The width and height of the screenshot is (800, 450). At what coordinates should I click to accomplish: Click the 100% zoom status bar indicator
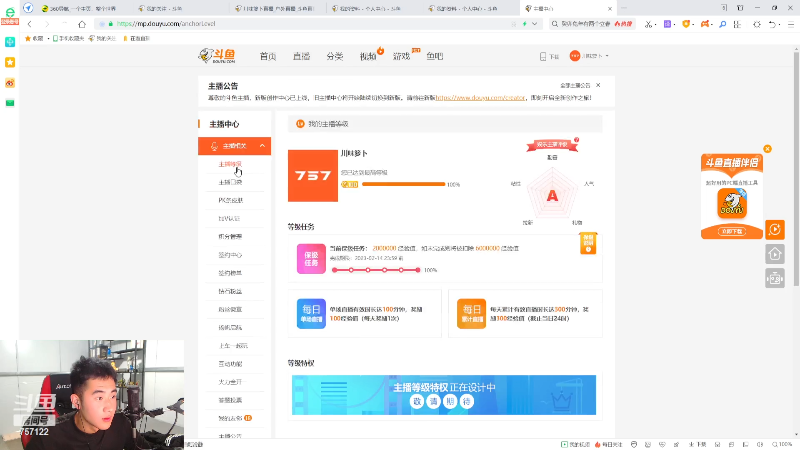pos(782,444)
